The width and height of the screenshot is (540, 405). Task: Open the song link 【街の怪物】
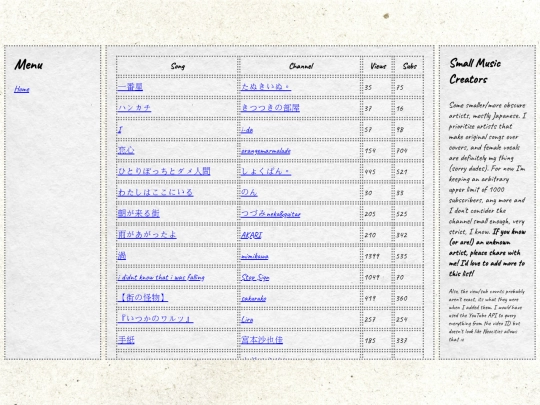(x=143, y=297)
